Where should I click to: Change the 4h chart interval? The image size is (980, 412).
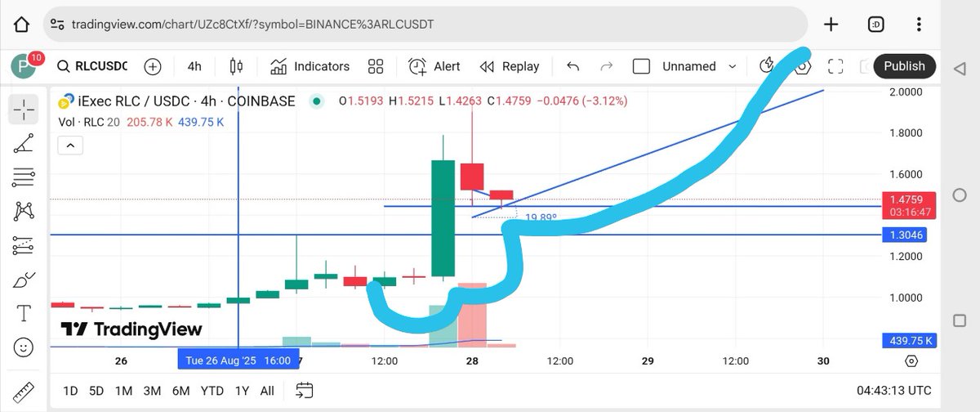pos(194,66)
